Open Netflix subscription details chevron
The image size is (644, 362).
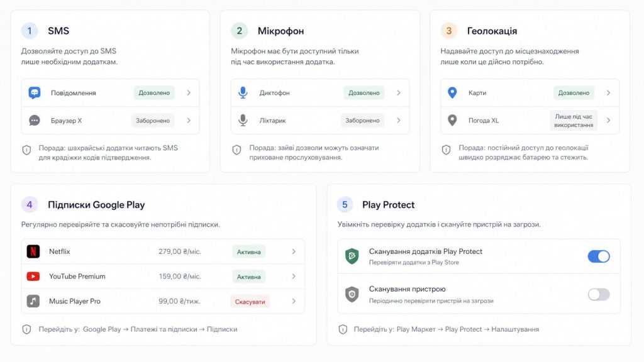(294, 251)
